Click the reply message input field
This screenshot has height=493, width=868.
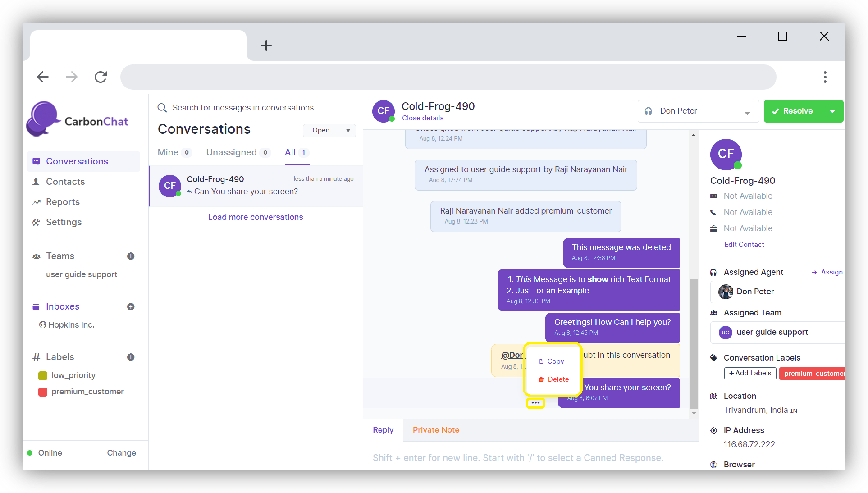(518, 458)
